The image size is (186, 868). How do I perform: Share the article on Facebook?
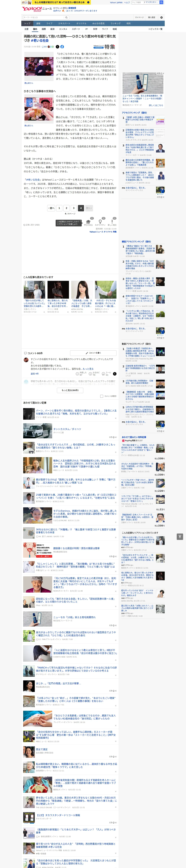coord(62,47)
